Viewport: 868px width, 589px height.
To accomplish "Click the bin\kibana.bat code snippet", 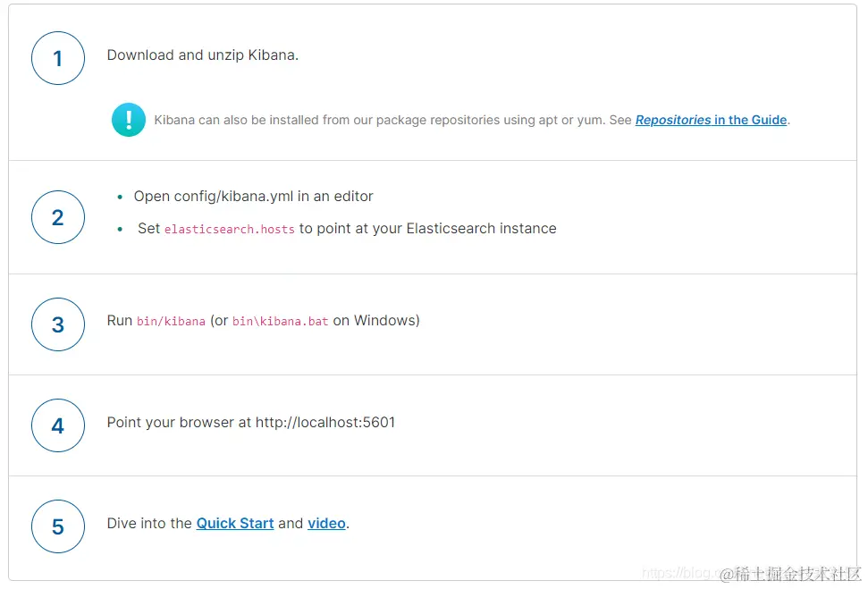I will (x=280, y=321).
